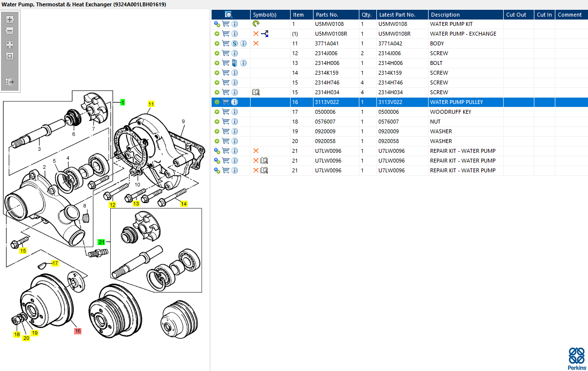Image resolution: width=588 pixels, height=371 pixels.
Task: Zoom in on the parts diagram
Action: click(9, 20)
